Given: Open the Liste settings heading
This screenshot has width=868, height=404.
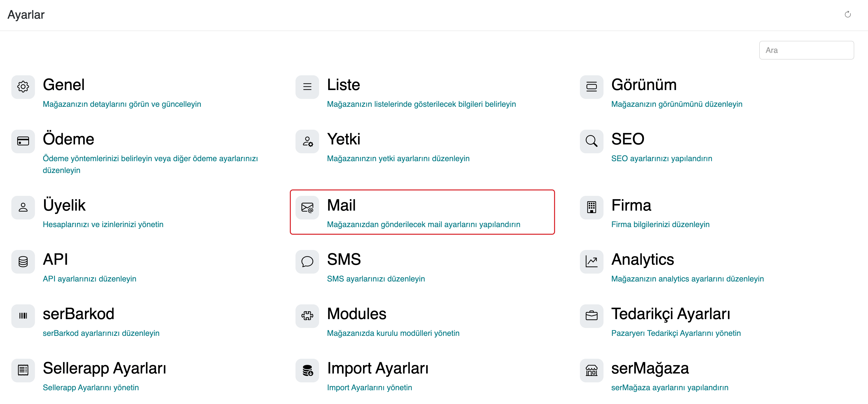Looking at the screenshot, I should (343, 85).
